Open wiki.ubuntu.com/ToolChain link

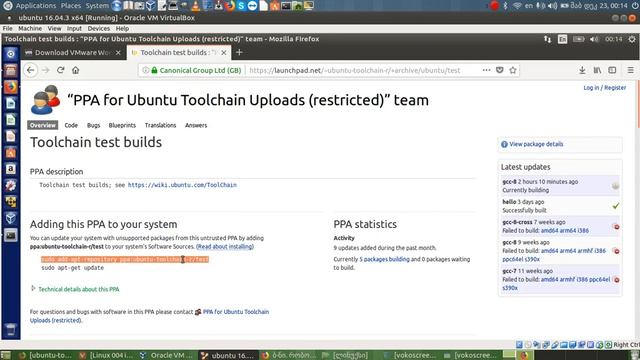182,185
